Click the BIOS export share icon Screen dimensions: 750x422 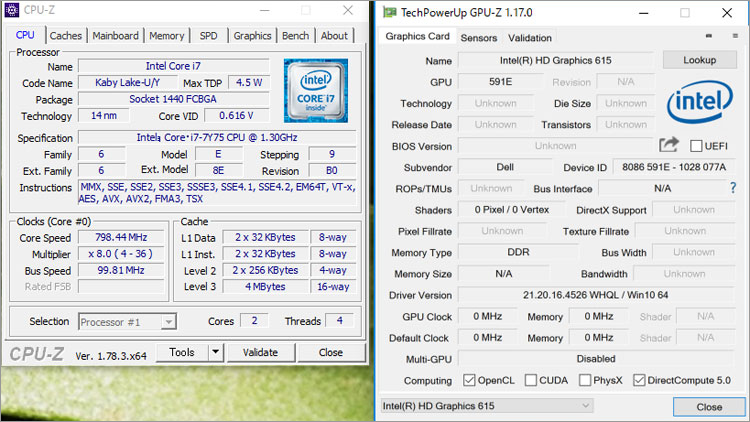(669, 144)
